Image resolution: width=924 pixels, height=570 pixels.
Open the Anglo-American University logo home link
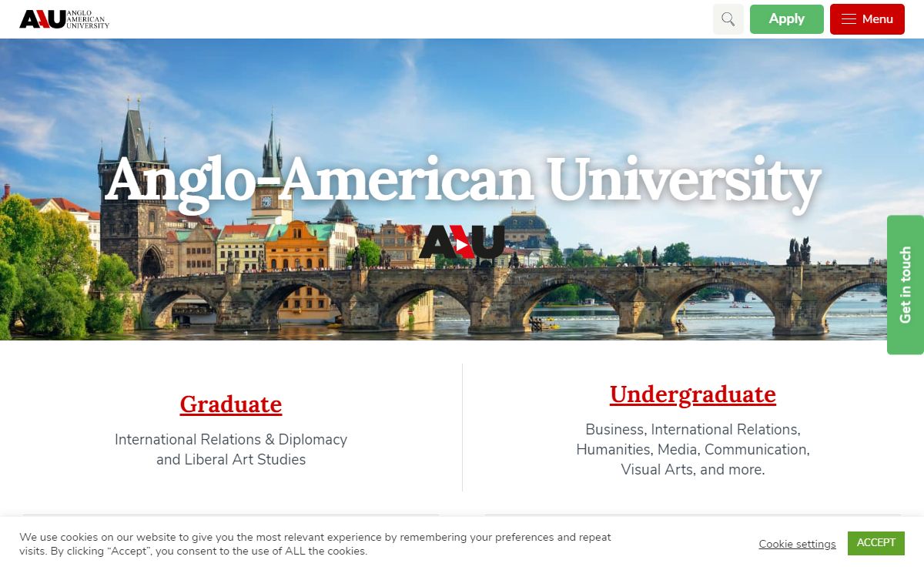(x=65, y=19)
